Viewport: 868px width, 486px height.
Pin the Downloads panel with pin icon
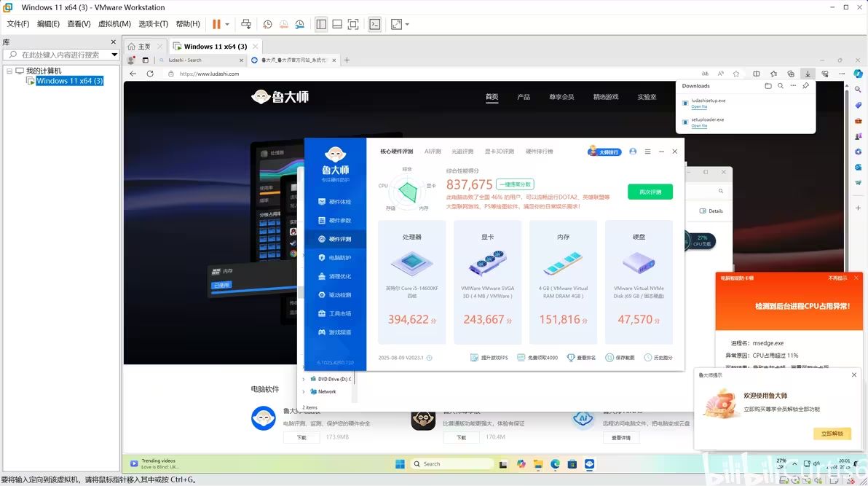(805, 86)
